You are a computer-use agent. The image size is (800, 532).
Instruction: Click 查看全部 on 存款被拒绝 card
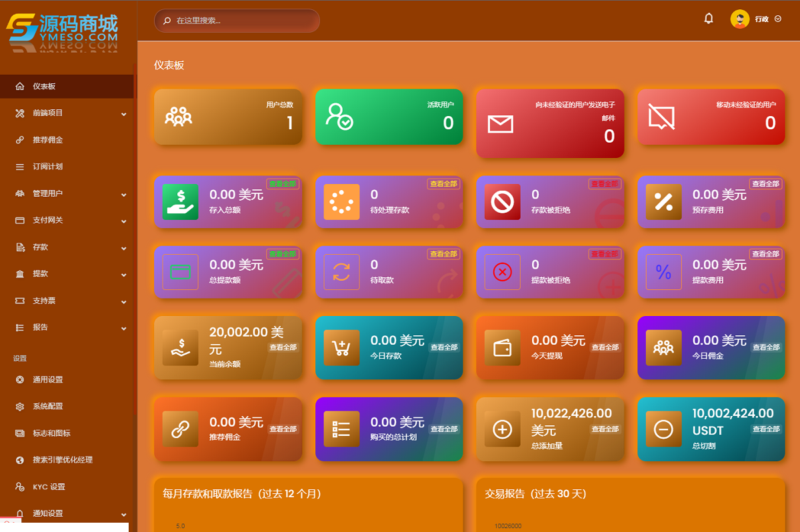[605, 183]
